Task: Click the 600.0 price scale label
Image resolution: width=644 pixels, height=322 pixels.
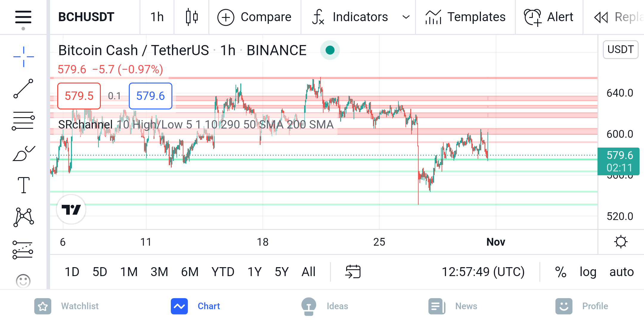Action: click(x=620, y=134)
